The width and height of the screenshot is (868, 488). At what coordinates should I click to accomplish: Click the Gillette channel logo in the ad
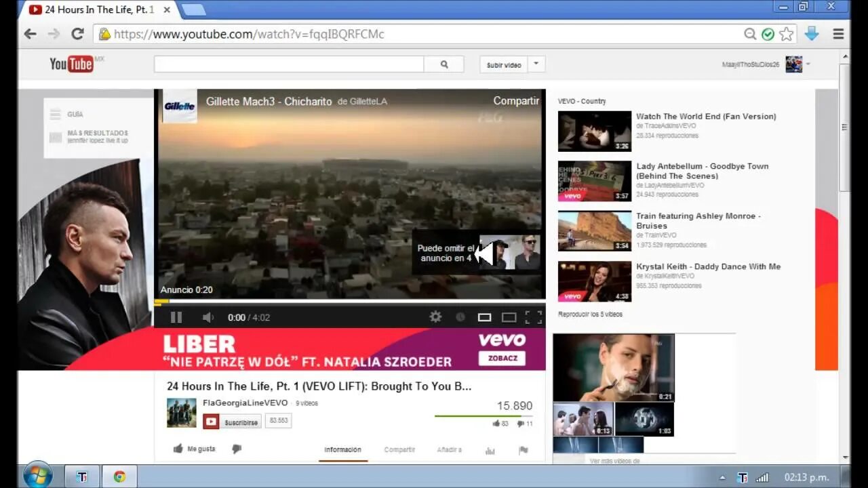point(180,106)
